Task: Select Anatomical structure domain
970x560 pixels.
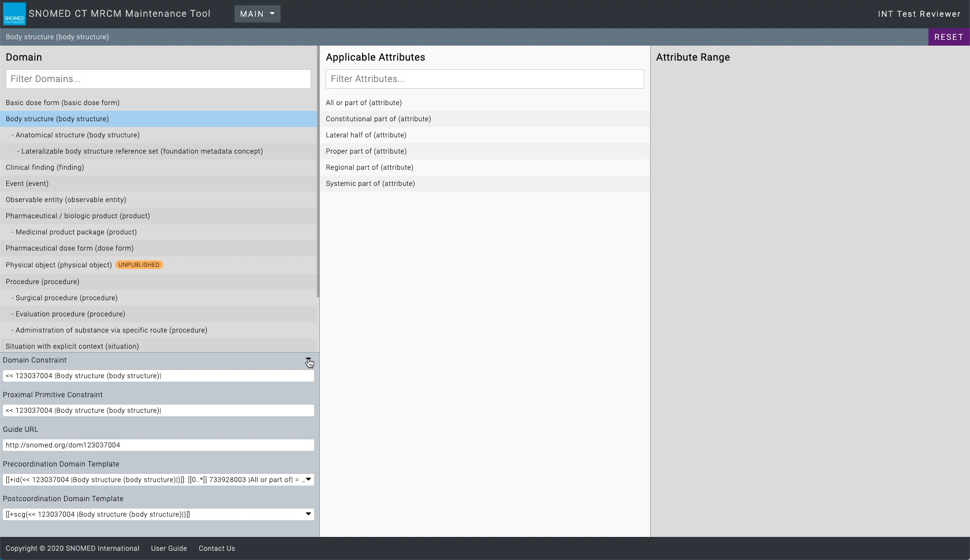Action: (158, 135)
